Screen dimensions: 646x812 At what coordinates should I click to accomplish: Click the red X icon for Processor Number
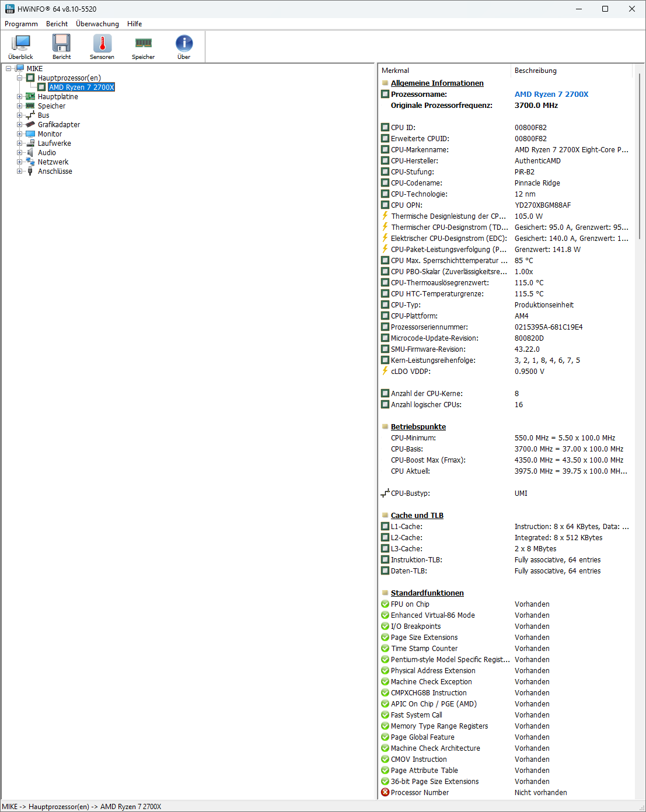tap(385, 792)
